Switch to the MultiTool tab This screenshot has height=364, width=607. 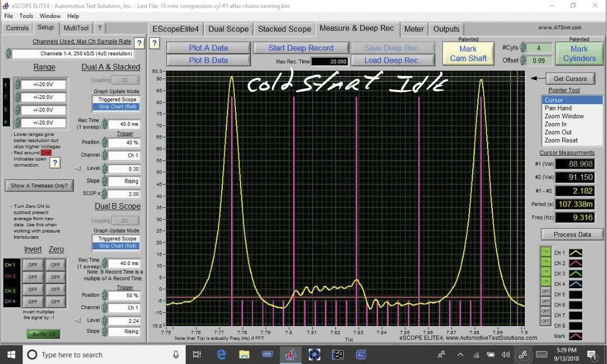click(x=76, y=28)
